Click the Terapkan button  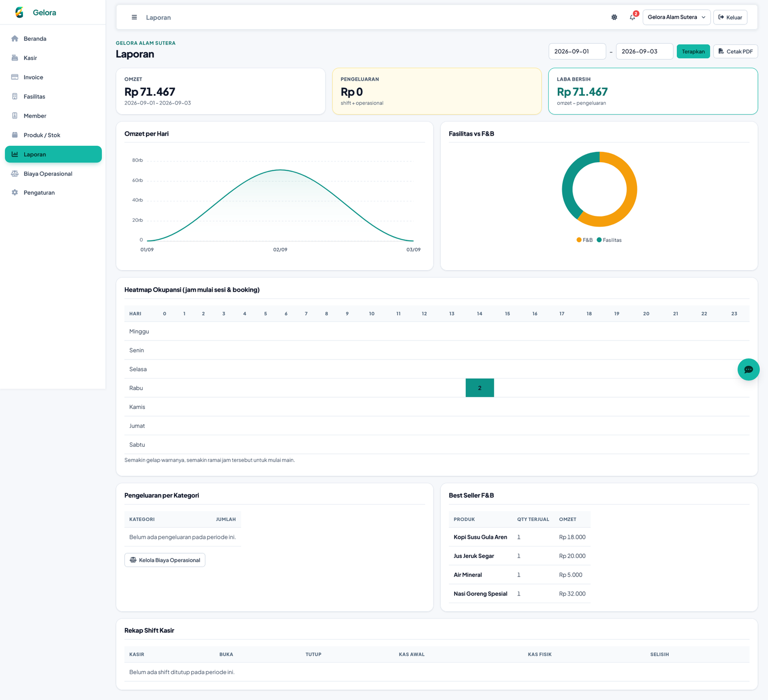[x=693, y=51]
